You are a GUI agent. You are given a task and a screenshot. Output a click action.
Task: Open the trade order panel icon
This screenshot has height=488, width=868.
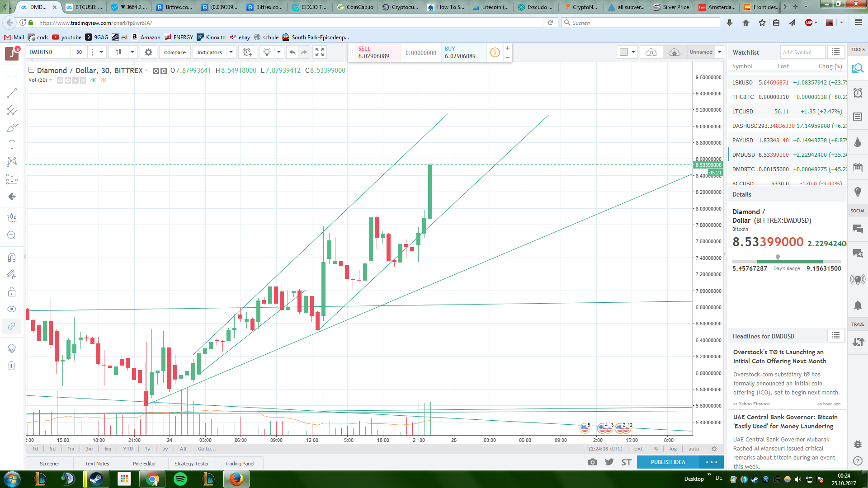[x=858, y=342]
